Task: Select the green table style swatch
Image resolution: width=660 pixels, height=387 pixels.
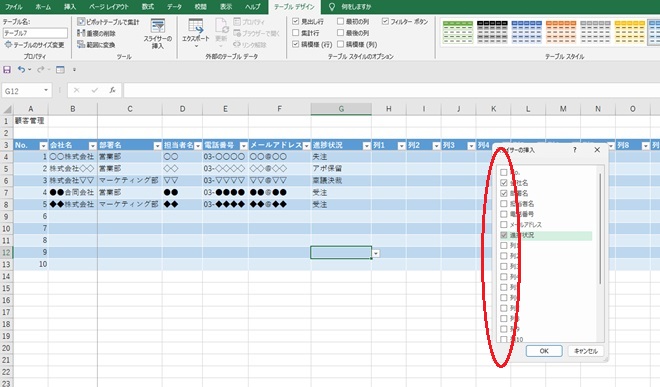Action: click(458, 32)
